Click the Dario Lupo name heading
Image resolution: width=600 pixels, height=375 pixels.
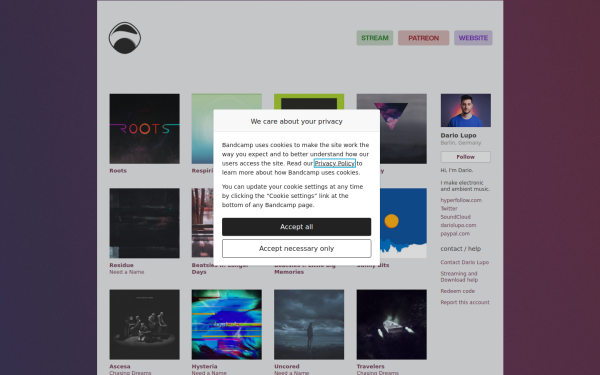click(x=458, y=135)
